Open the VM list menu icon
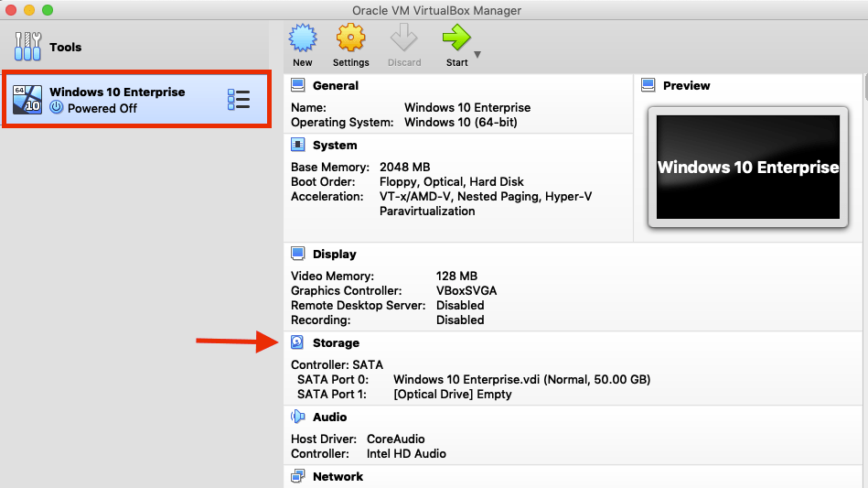 (x=238, y=100)
